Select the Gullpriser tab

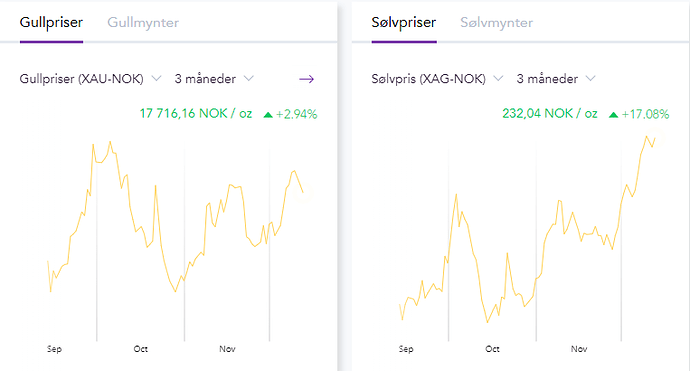pyautogui.click(x=51, y=22)
